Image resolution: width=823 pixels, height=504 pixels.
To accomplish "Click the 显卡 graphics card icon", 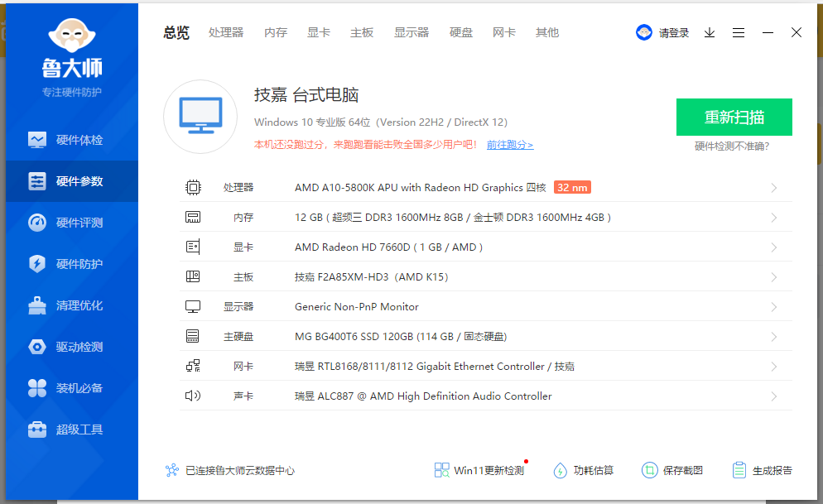I will click(x=193, y=247).
